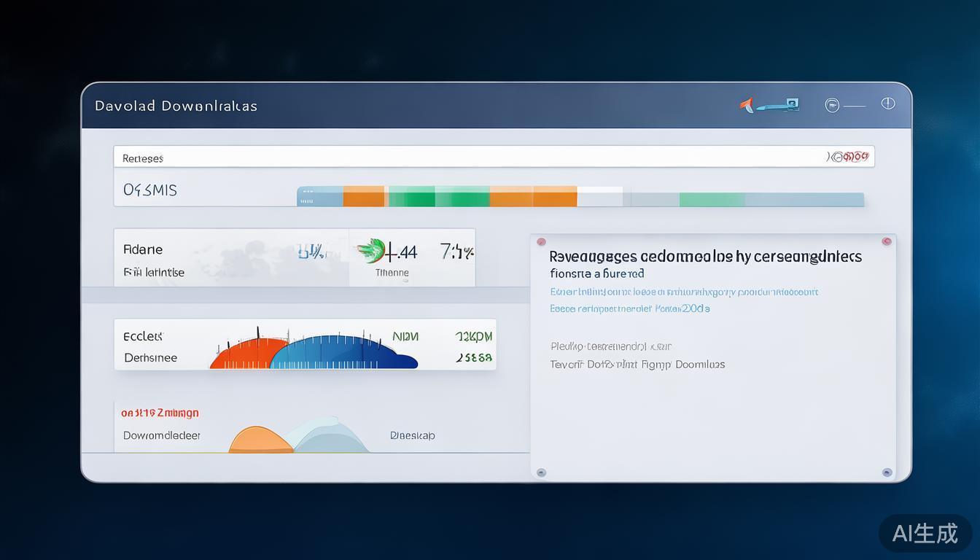Screen dimensions: 980x560
Task: Select the Tevorf Dofznint Fignp Doomiluas entry
Action: coord(637,364)
